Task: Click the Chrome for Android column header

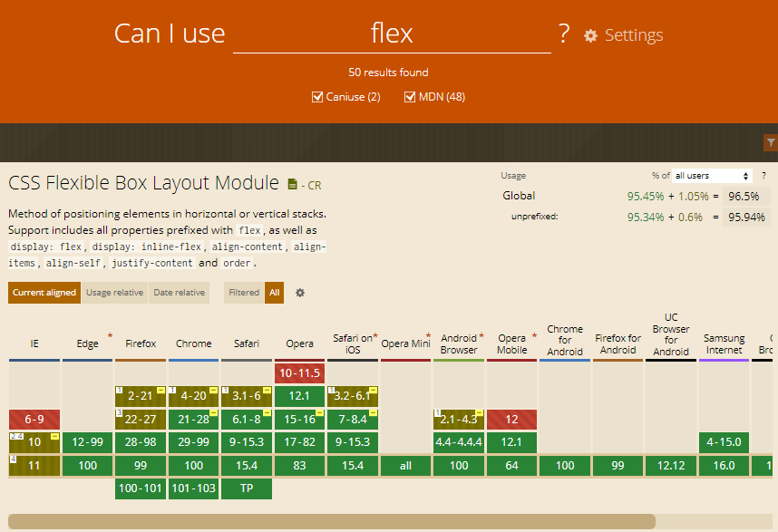Action: click(x=565, y=341)
